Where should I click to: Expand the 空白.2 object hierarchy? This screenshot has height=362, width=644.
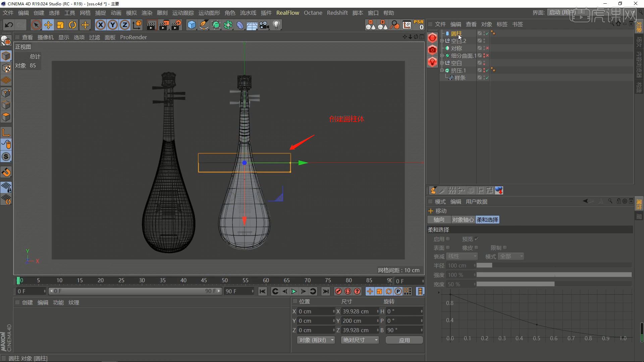442,41
